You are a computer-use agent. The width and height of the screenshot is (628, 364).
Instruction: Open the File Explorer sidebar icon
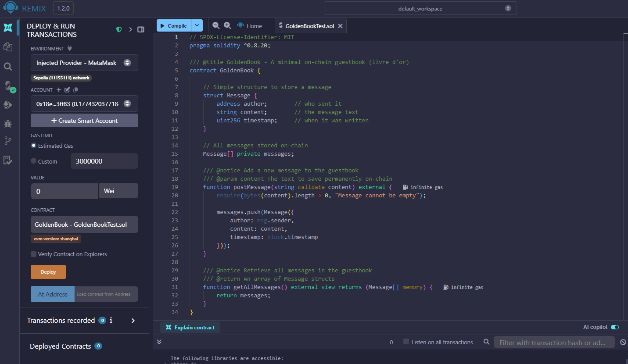coord(8,46)
